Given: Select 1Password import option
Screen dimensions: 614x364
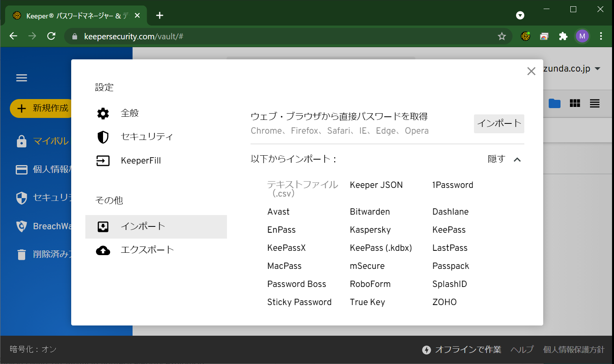Looking at the screenshot, I should (452, 185).
